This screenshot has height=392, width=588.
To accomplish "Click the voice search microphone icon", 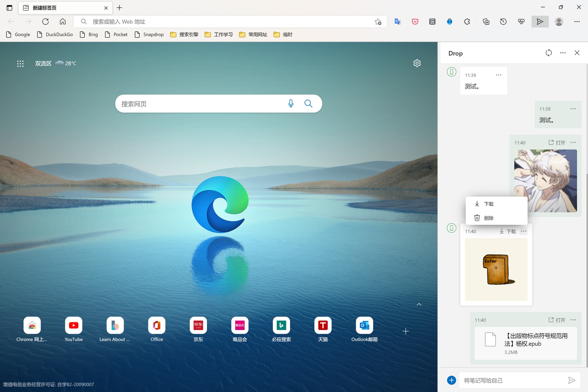I will 291,104.
